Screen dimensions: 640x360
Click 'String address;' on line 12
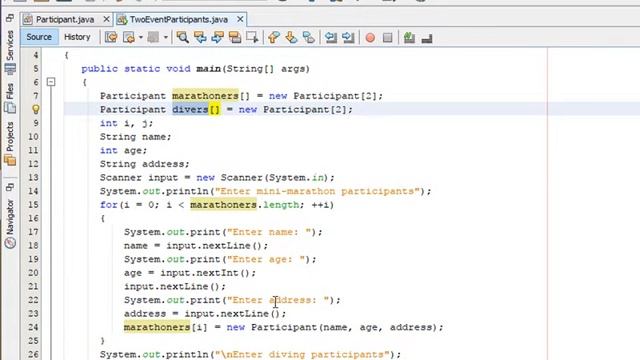145,164
